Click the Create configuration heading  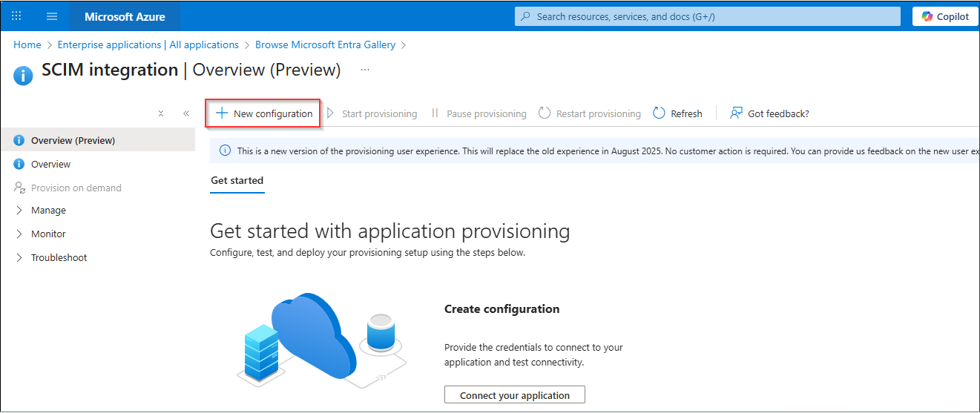[x=501, y=308]
